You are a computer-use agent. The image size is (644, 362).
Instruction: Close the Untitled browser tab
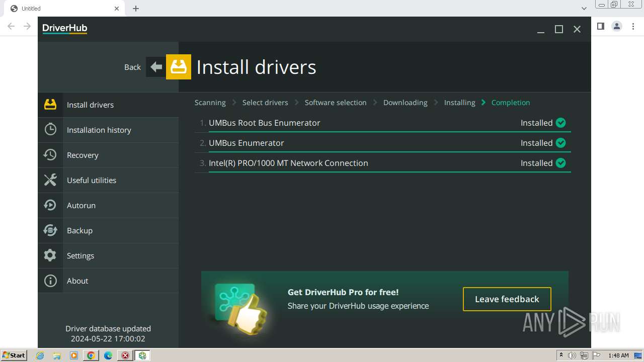[x=117, y=9]
